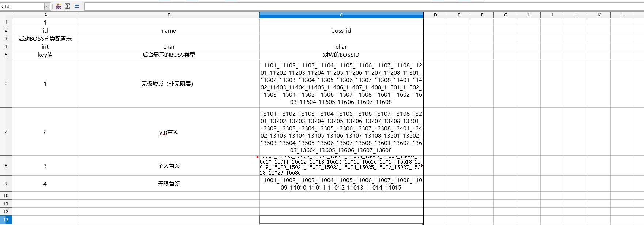This screenshot has width=644, height=225.
Task: Select column G header
Action: point(505,15)
